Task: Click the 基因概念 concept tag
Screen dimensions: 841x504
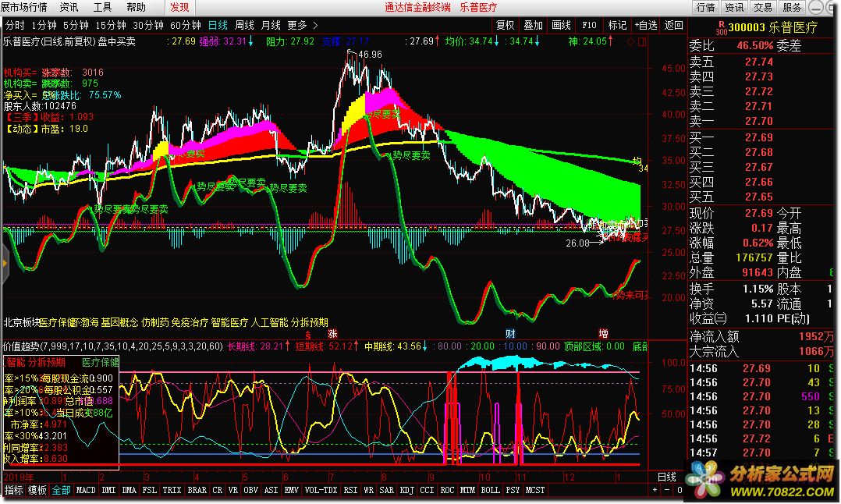Action: (119, 322)
